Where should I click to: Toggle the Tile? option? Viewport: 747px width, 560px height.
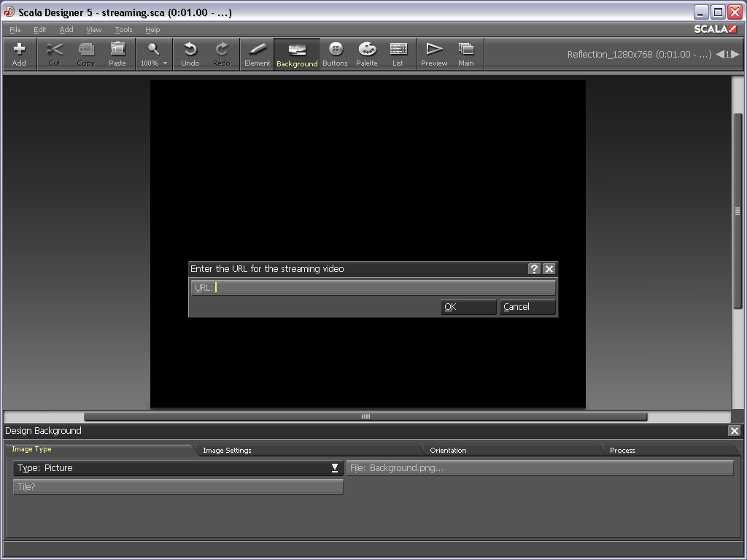[x=178, y=487]
